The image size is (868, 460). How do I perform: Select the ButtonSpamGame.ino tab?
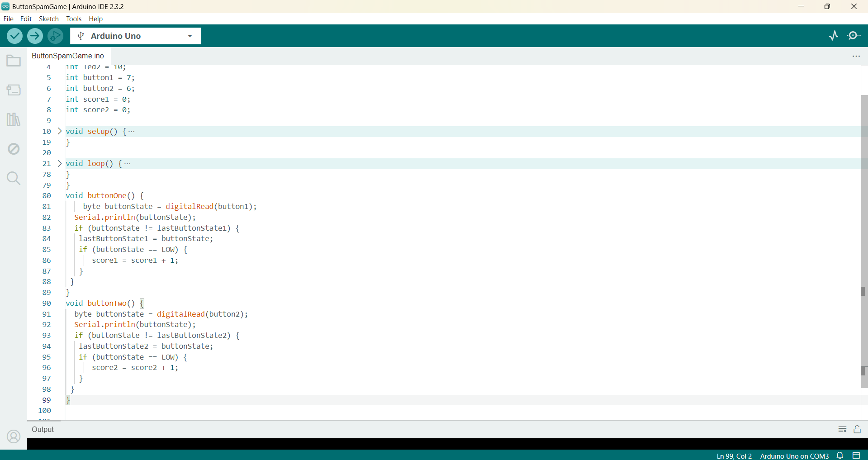tap(68, 56)
